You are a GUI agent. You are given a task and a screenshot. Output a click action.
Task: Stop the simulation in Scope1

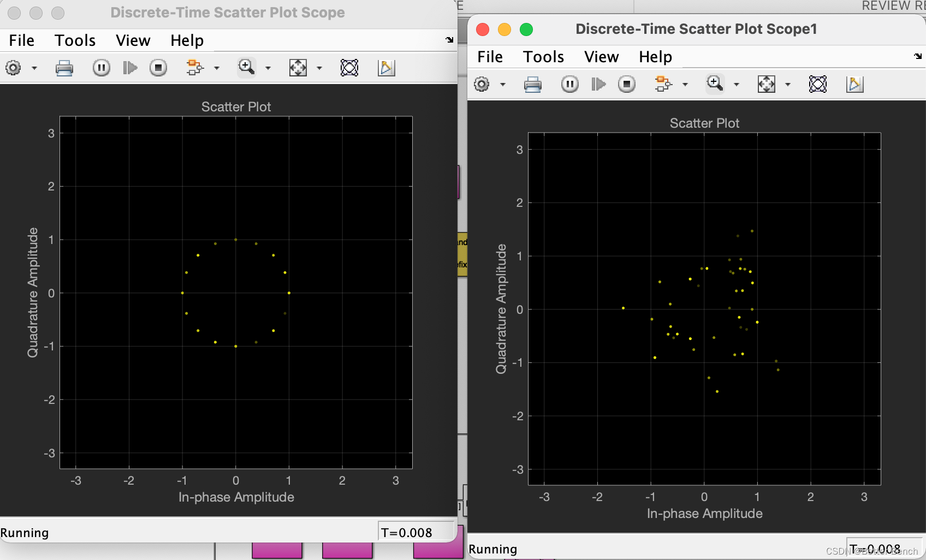(x=626, y=84)
